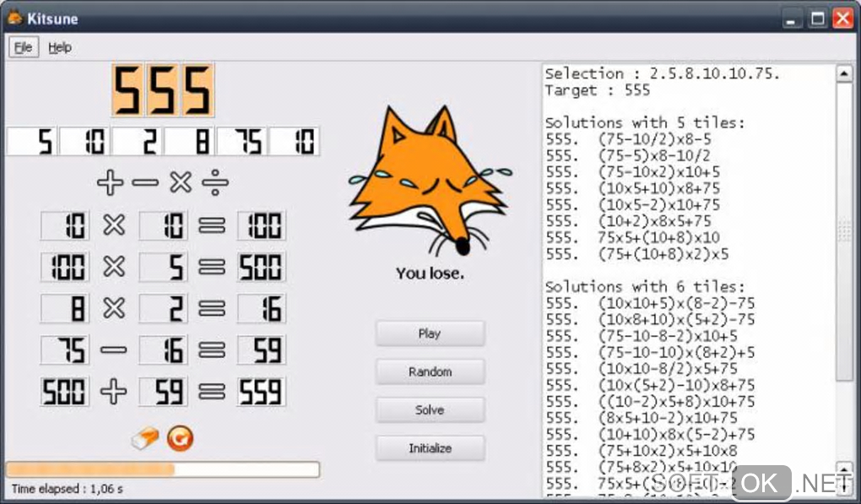The height and width of the screenshot is (504, 861).
Task: Click the time progress bar
Action: tap(163, 469)
